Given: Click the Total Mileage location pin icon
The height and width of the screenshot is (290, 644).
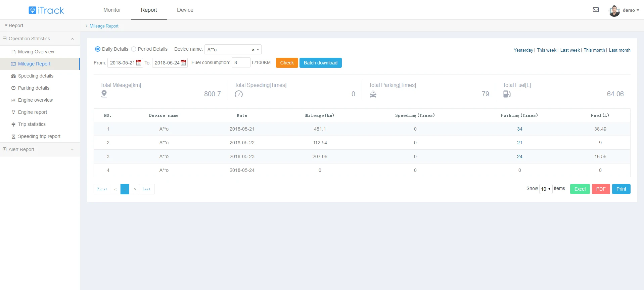Looking at the screenshot, I should click(x=104, y=94).
